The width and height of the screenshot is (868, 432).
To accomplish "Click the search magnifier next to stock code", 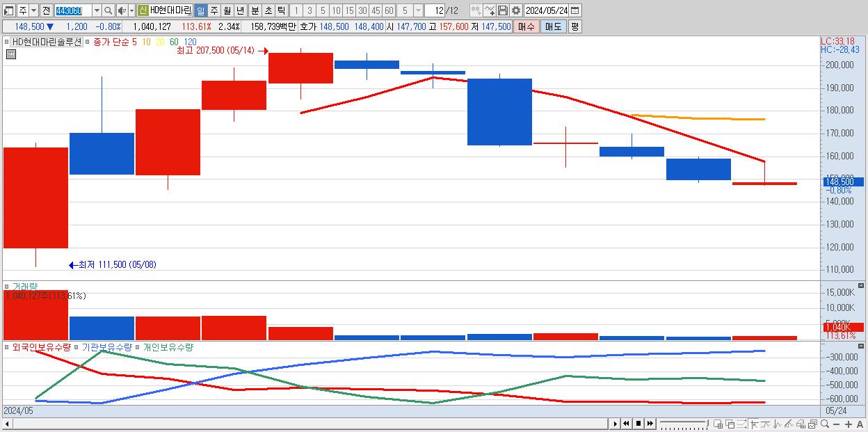I will click(108, 10).
